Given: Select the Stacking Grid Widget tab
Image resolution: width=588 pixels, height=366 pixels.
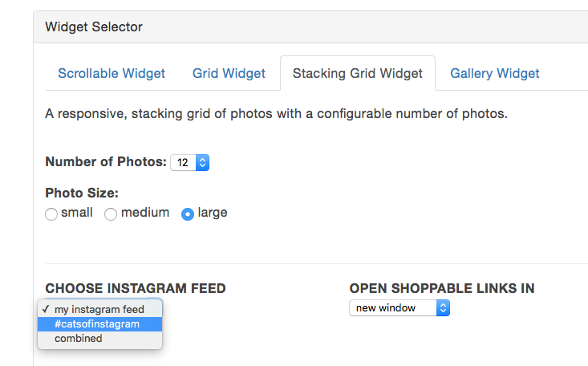Looking at the screenshot, I should 357,74.
